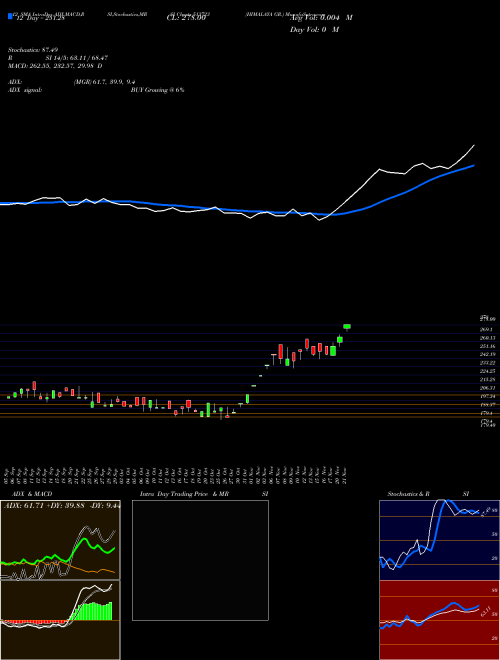Click the 'ADX signal:' label

coord(24,90)
